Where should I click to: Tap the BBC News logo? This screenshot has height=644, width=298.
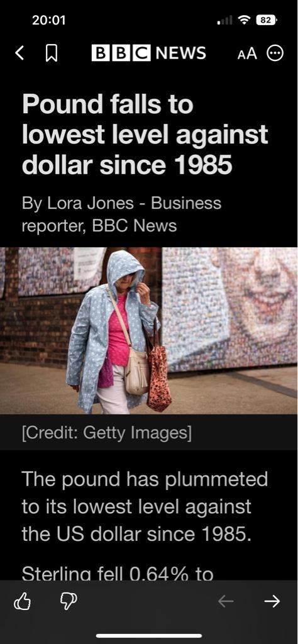(148, 53)
